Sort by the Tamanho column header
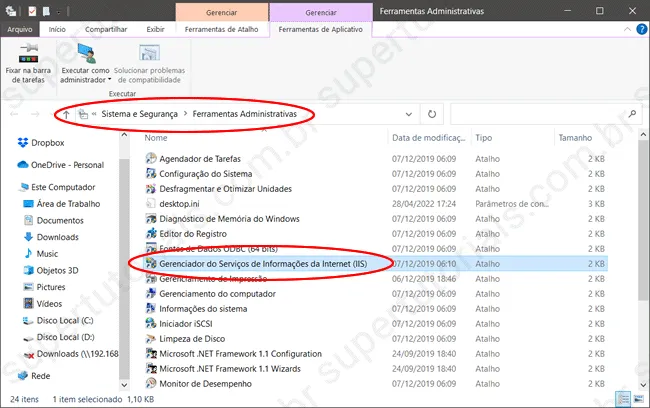The image size is (650, 408). click(x=575, y=138)
